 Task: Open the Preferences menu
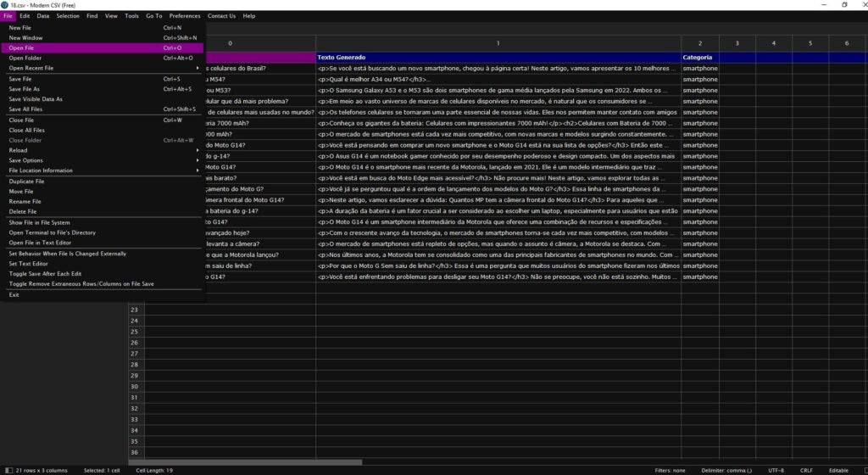tap(185, 16)
